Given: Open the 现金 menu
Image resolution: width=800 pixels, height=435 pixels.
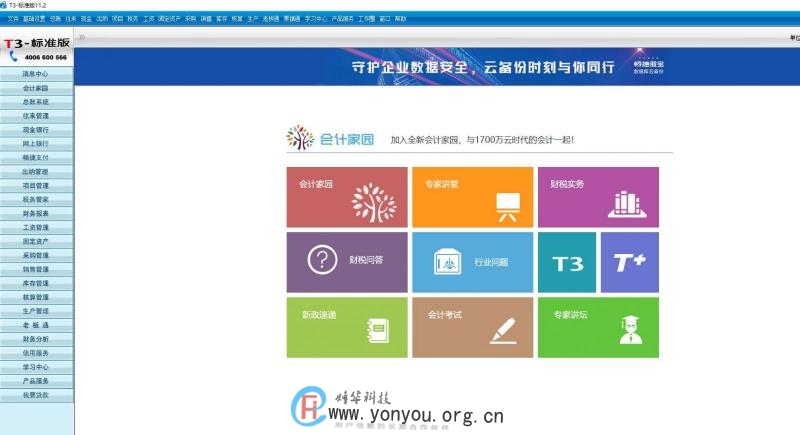Looking at the screenshot, I should [x=86, y=19].
